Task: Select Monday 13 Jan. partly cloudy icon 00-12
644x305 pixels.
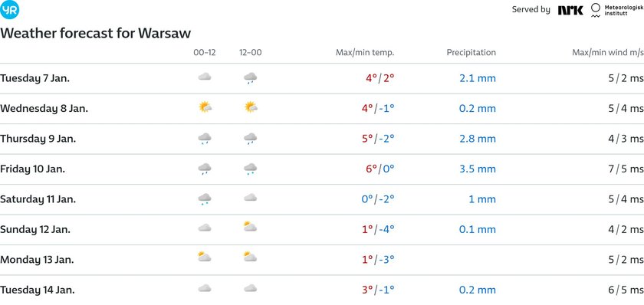Action: tap(205, 257)
